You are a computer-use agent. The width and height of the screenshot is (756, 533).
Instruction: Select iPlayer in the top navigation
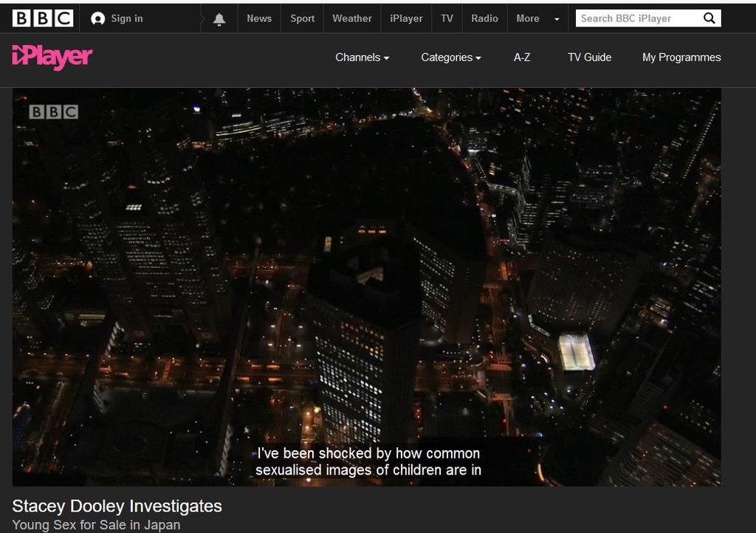(406, 18)
